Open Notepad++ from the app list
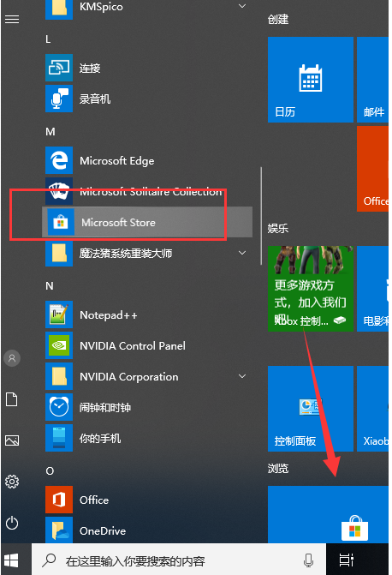The width and height of the screenshot is (392, 575). [147, 314]
